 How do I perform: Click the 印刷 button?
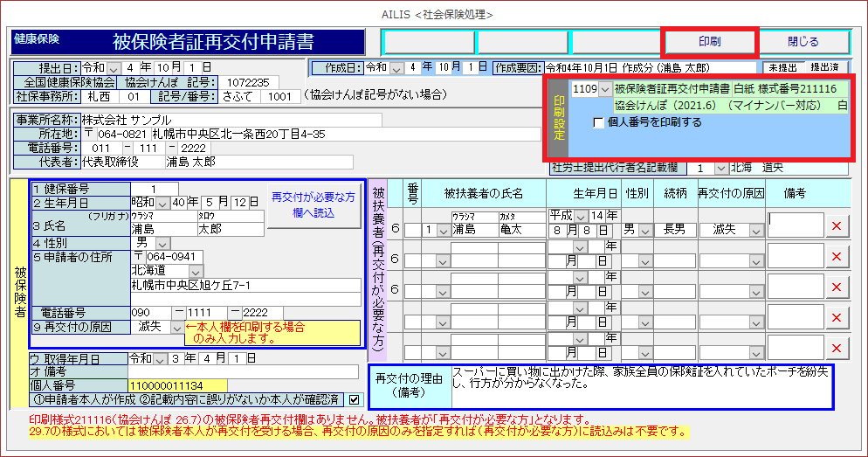(708, 42)
